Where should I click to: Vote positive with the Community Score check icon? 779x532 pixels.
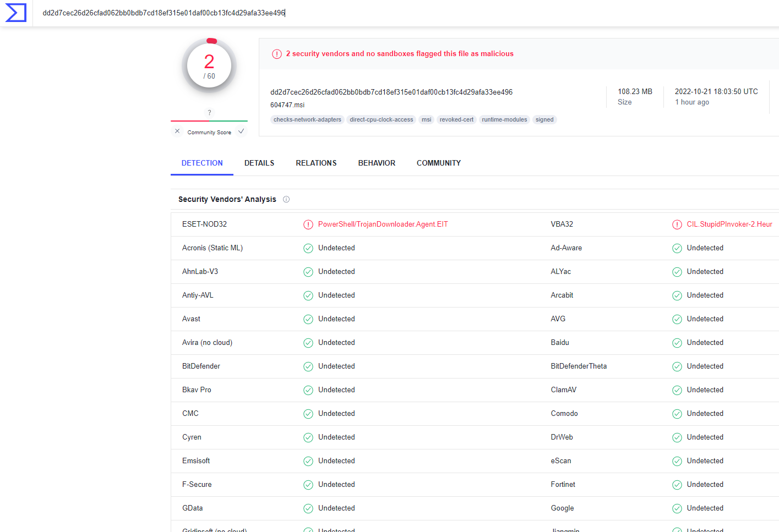pyautogui.click(x=241, y=131)
